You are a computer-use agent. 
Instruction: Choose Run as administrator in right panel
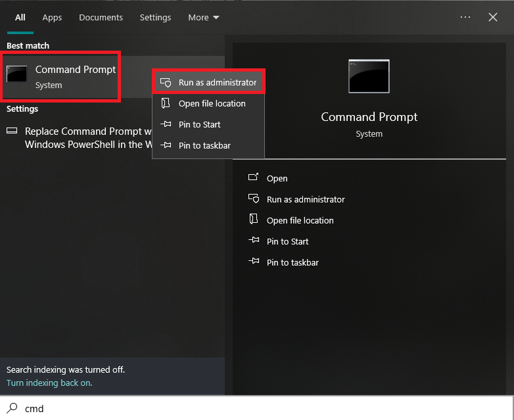(306, 199)
